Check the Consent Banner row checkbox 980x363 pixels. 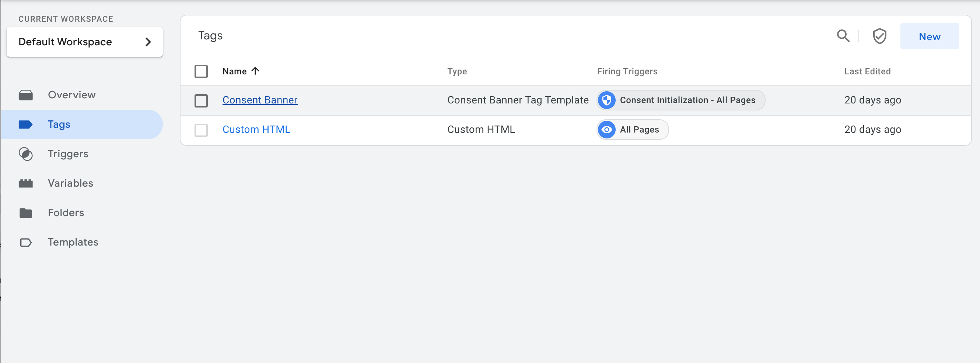click(201, 101)
